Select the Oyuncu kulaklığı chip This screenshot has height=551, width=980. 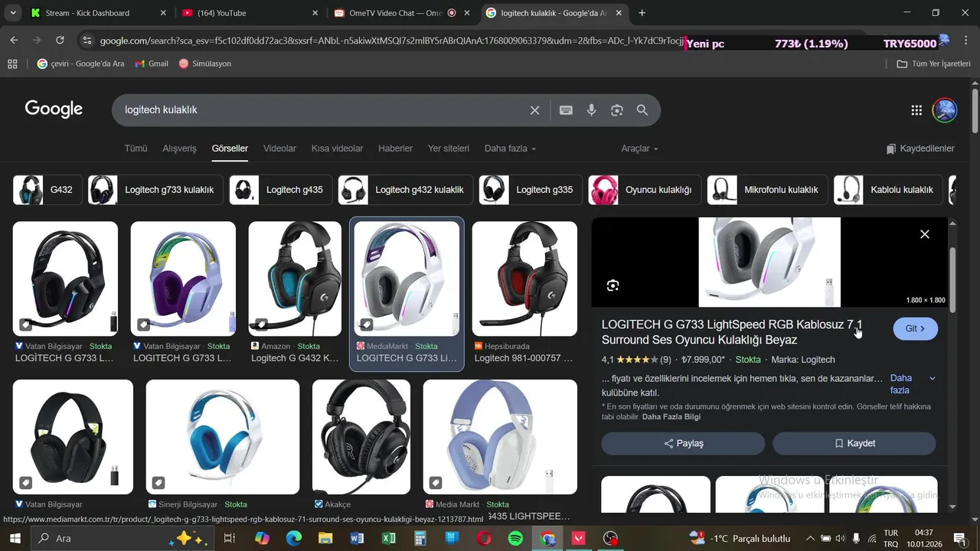click(645, 190)
